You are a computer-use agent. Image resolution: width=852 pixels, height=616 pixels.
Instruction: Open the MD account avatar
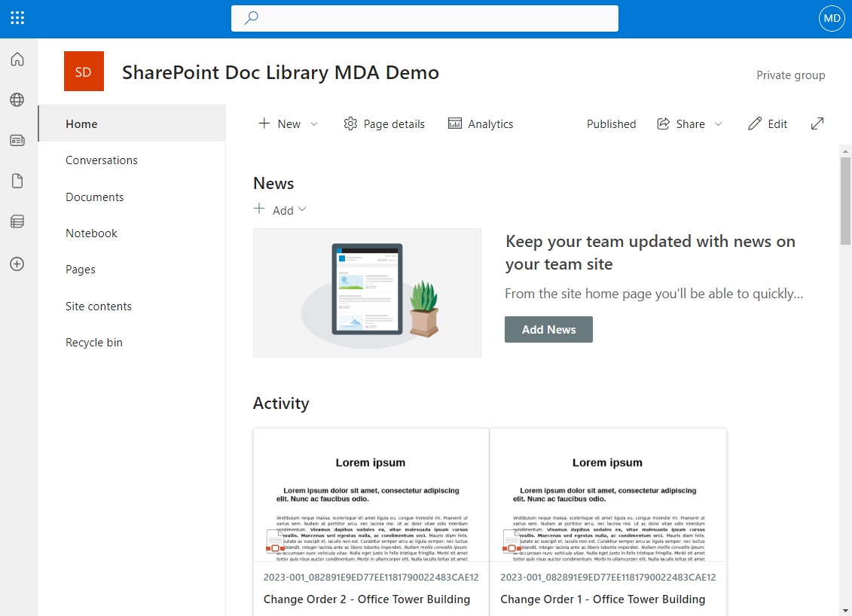tap(831, 18)
